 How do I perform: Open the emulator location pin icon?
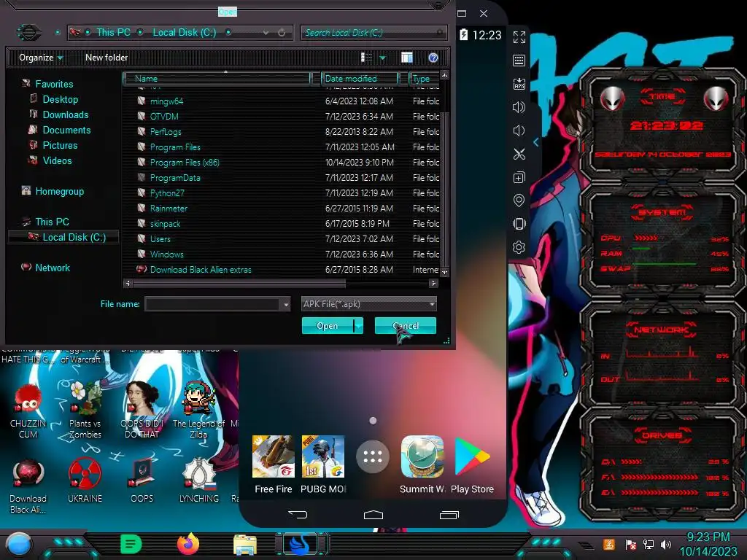tap(519, 201)
